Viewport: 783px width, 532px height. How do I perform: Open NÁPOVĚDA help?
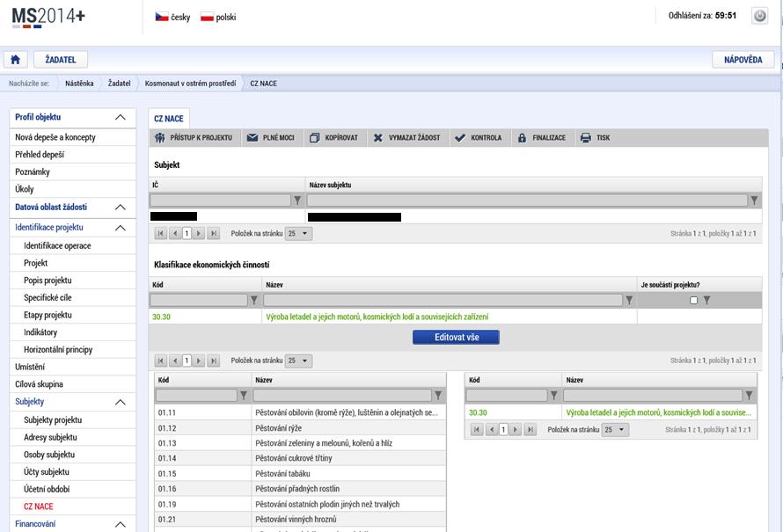(x=743, y=60)
